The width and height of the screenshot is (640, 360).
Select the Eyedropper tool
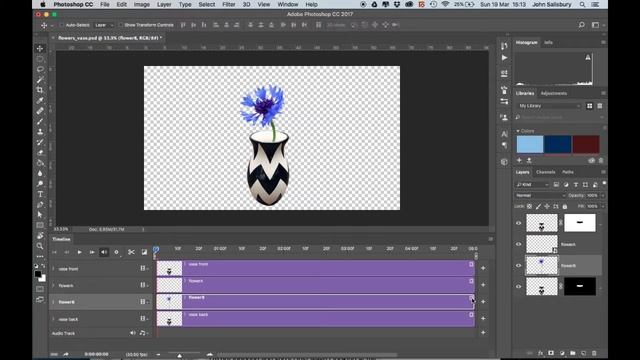click(x=40, y=100)
